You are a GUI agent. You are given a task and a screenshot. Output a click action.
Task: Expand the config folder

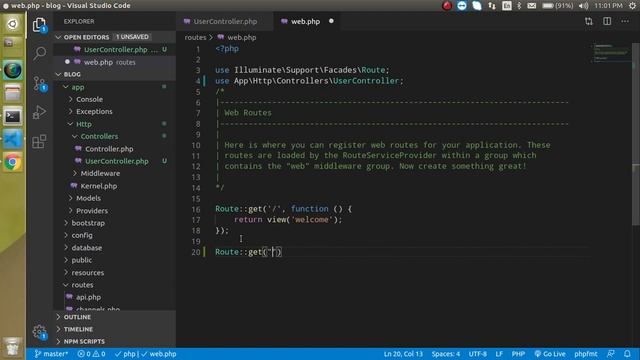coord(82,236)
